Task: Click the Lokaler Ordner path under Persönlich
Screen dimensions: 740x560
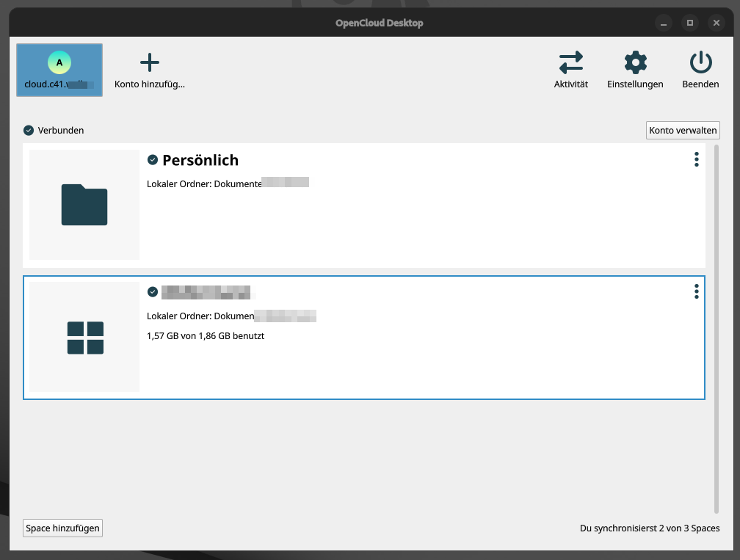Action: [x=228, y=183]
